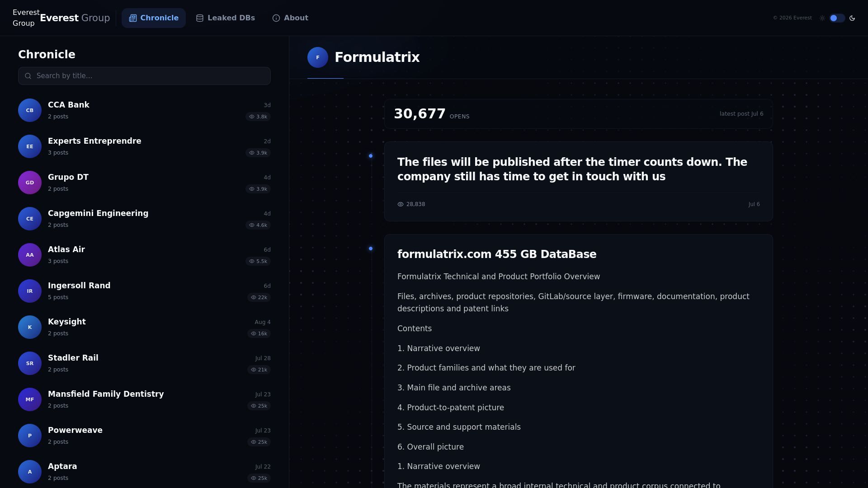Open the Stadler Rail entry title
Viewport: 868px width, 488px height.
(x=73, y=358)
